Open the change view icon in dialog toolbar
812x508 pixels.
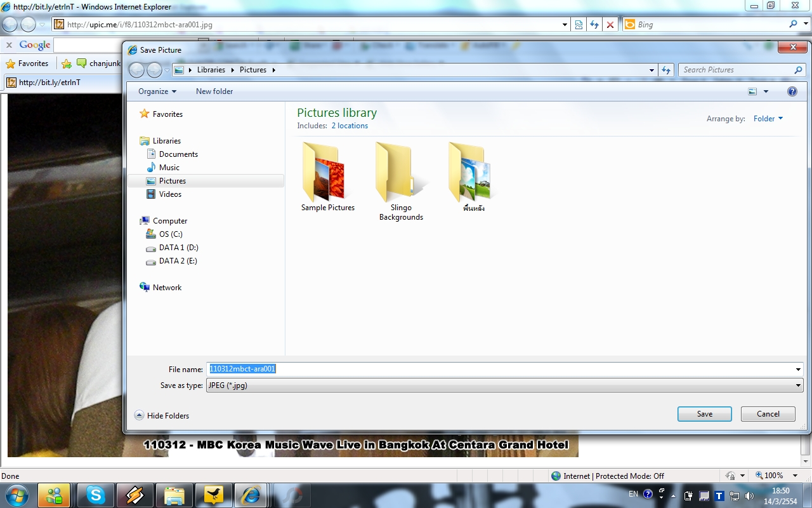point(753,91)
